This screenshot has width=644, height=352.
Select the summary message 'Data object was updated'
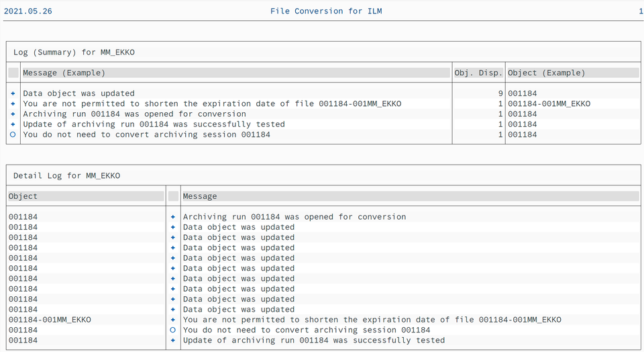(79, 93)
